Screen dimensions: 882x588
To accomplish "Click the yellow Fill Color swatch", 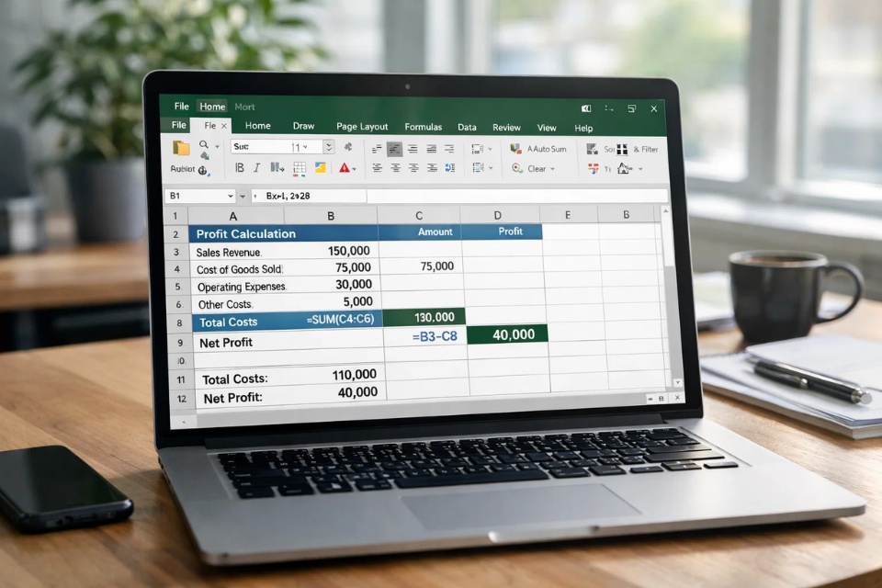I will click(319, 167).
